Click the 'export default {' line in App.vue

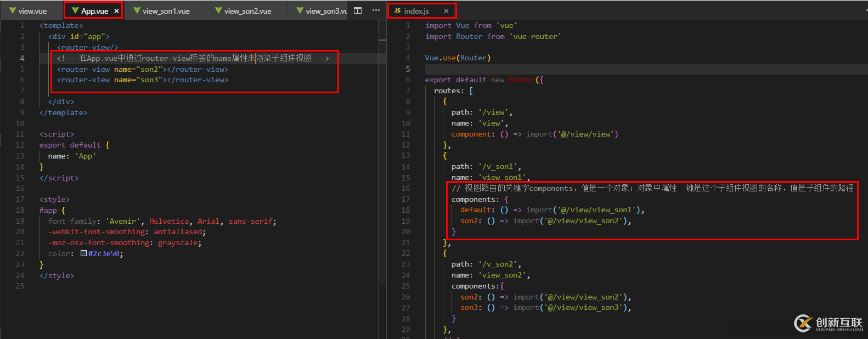click(x=75, y=145)
